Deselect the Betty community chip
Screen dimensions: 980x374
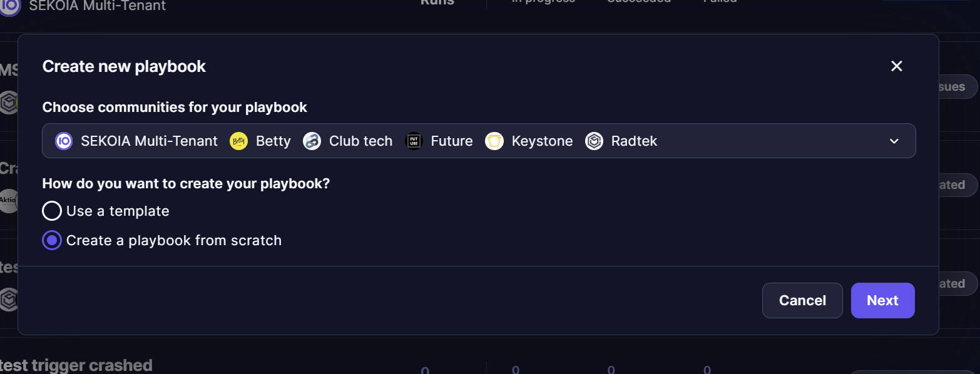(260, 141)
